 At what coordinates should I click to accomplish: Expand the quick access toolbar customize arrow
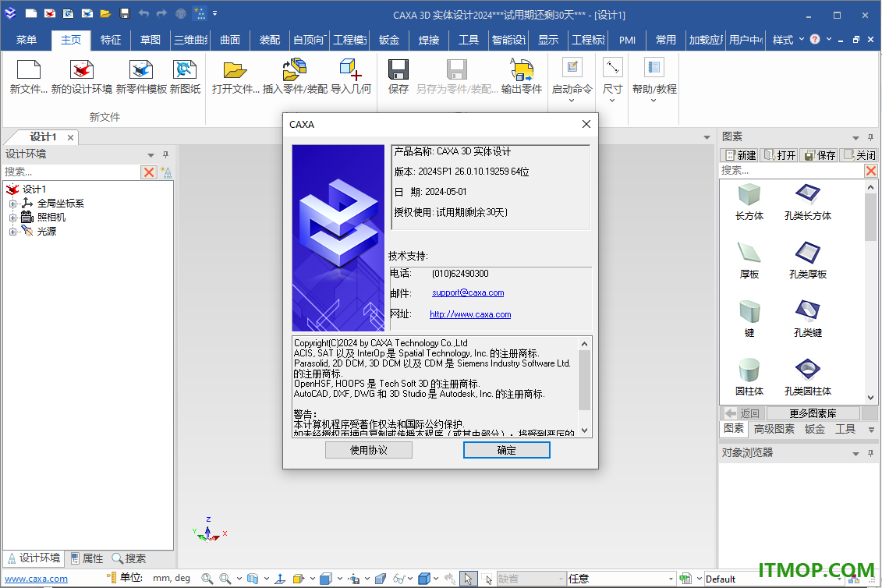(215, 13)
